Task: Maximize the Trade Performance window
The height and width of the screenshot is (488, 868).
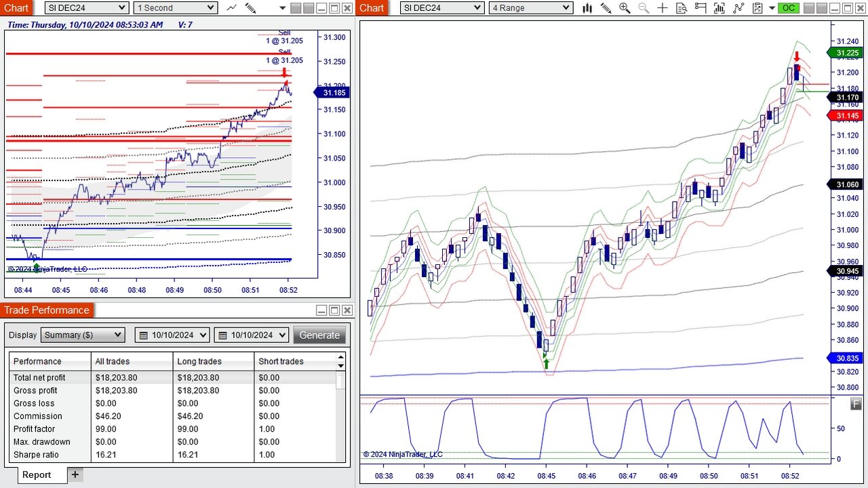Action: point(334,310)
